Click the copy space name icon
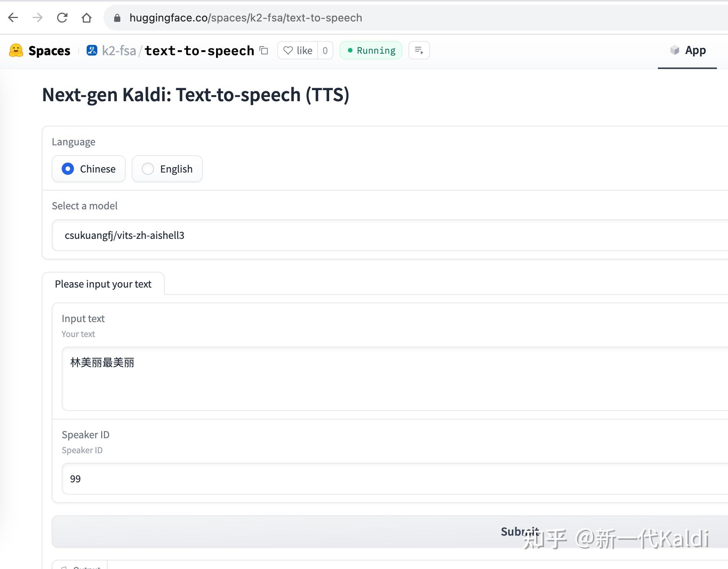This screenshot has width=728, height=569. pyautogui.click(x=263, y=50)
